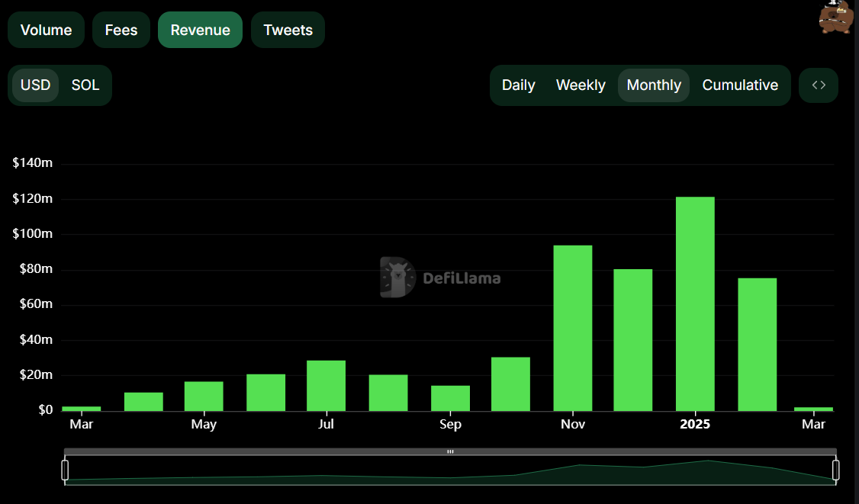Click the right range slider handle
The width and height of the screenshot is (859, 504).
[836, 470]
